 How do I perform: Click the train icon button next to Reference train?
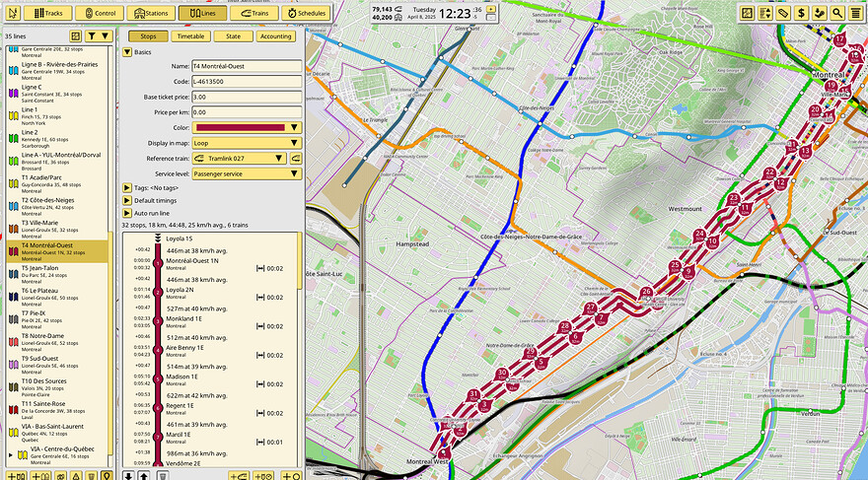[x=296, y=158]
